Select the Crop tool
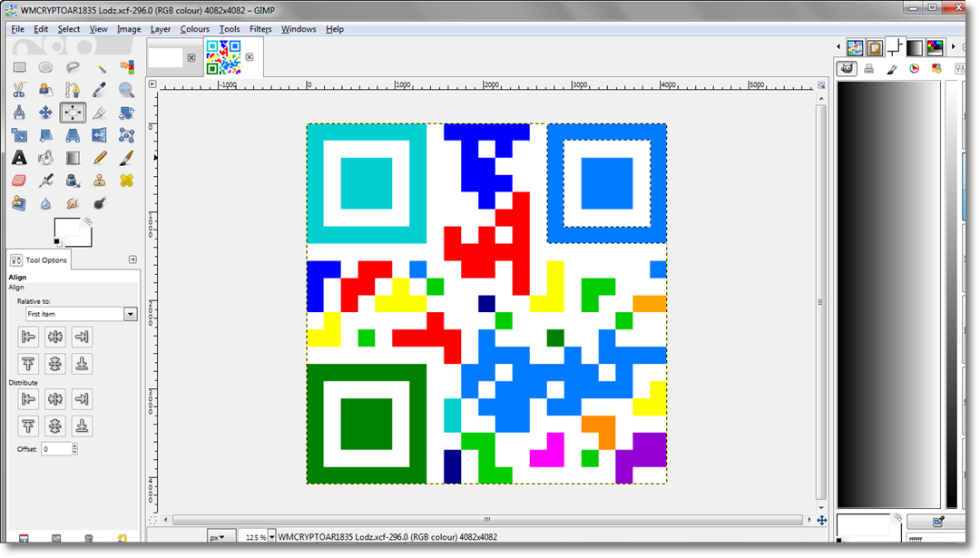Image resolution: width=980 pixels, height=558 pixels. pyautogui.click(x=100, y=113)
